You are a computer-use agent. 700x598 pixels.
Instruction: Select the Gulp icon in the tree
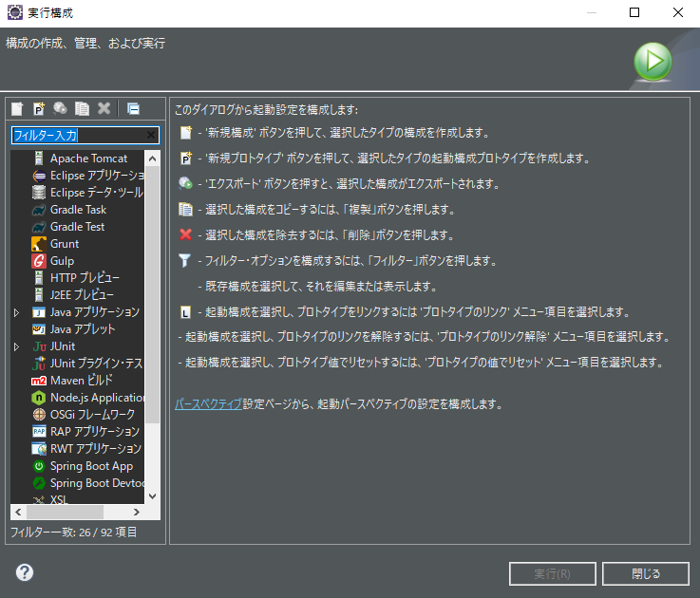(x=39, y=261)
